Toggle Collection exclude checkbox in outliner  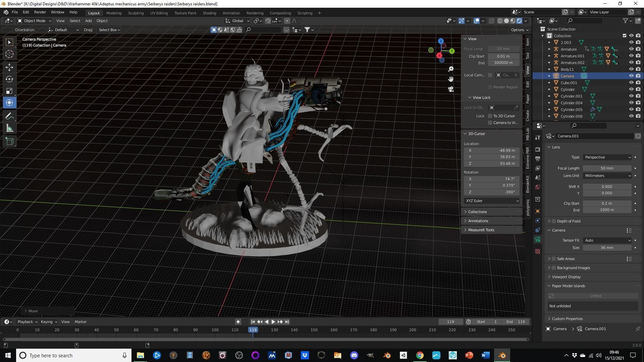[625, 36]
